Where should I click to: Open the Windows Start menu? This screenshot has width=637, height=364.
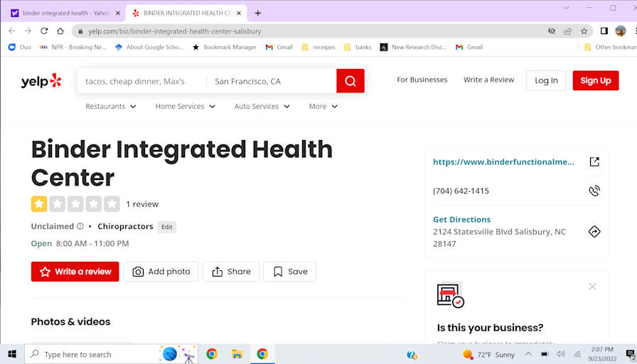point(12,354)
